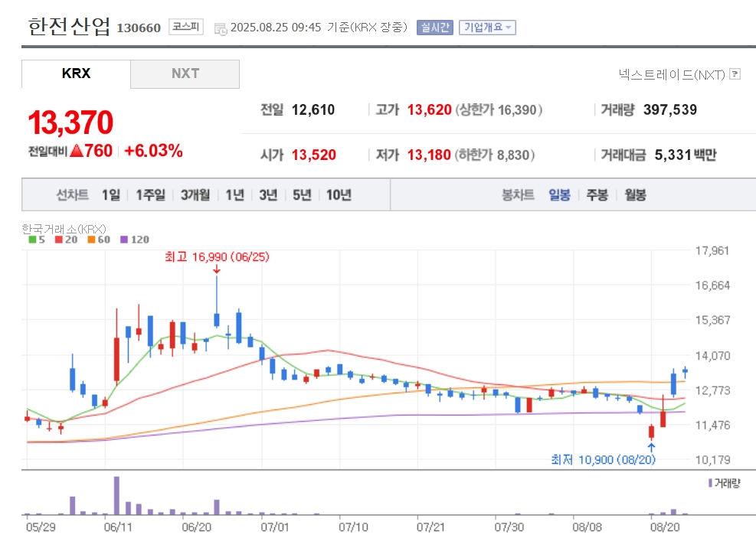This screenshot has height=548, width=756.
Task: Select the 3개월 line chart range
Action: (x=195, y=194)
